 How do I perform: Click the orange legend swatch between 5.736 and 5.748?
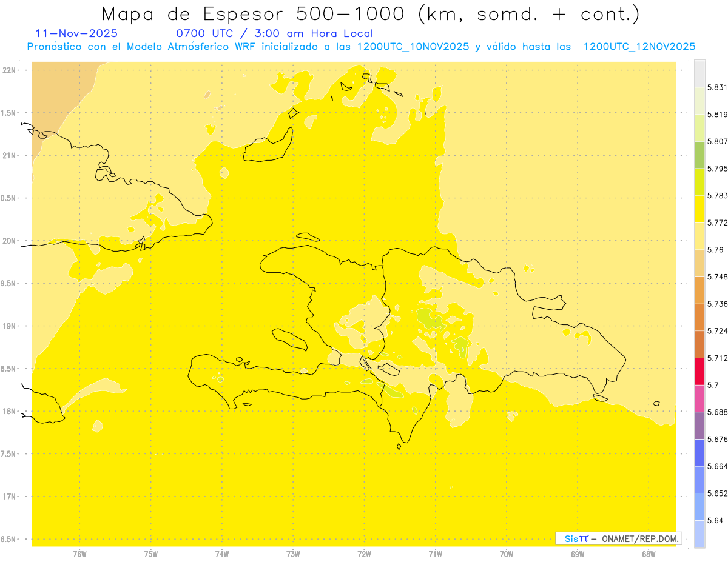(x=699, y=290)
